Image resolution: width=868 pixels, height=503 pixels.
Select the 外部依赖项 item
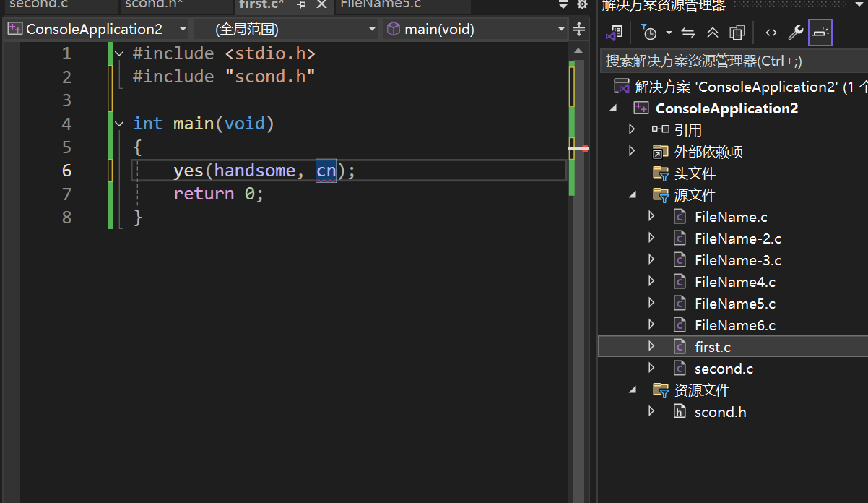[708, 152]
